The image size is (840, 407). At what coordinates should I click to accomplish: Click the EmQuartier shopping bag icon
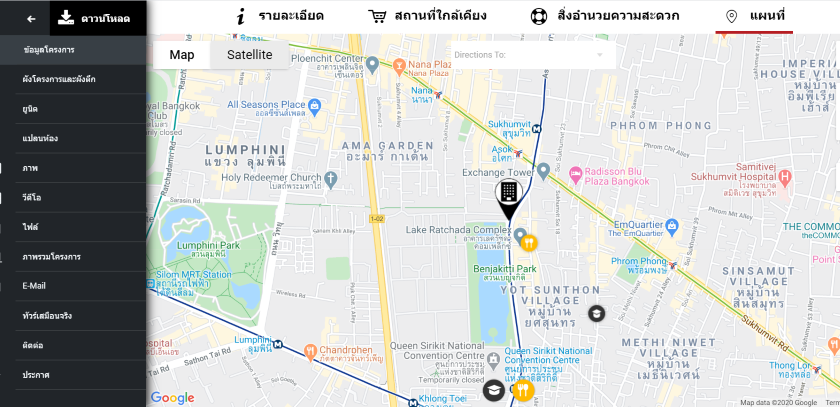click(x=673, y=227)
